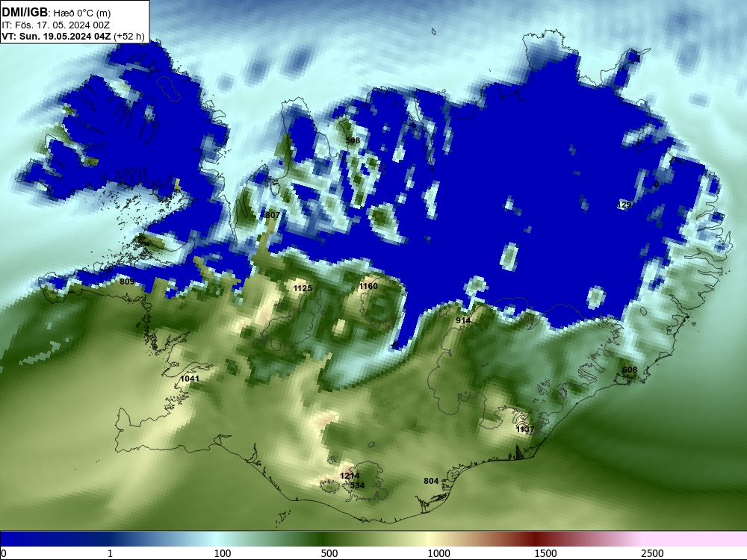
Task: Click the 'VT: Sun. 19.05.2024 04Z (+52 h)' line
Action: point(73,36)
